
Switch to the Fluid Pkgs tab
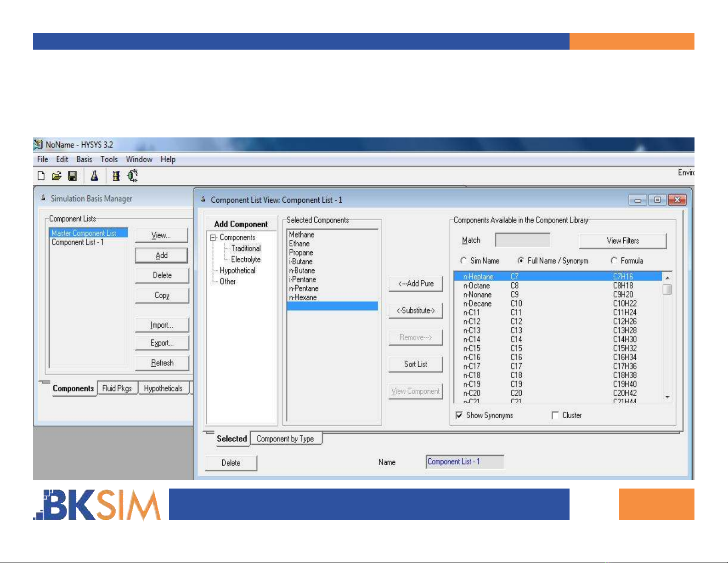pyautogui.click(x=117, y=388)
